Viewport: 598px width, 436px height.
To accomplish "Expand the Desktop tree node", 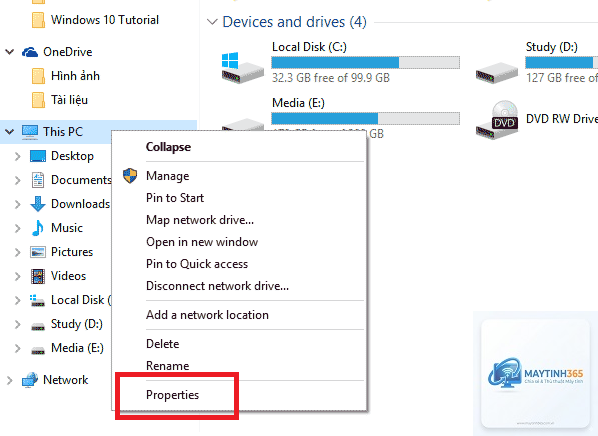I will (18, 156).
